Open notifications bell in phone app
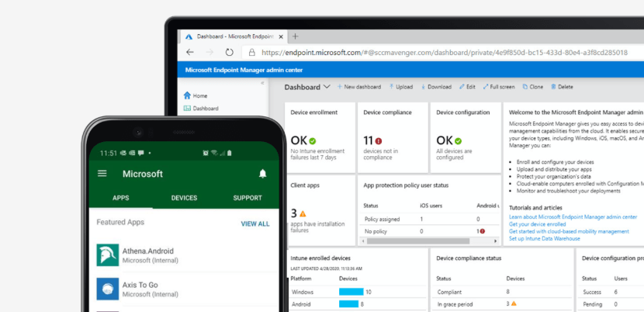The image size is (644, 312). tap(263, 174)
